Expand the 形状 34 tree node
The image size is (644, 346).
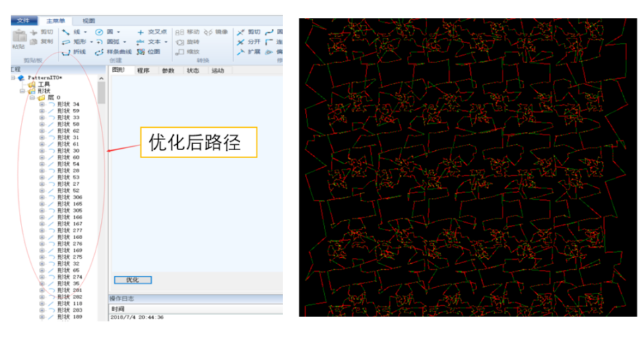click(42, 104)
